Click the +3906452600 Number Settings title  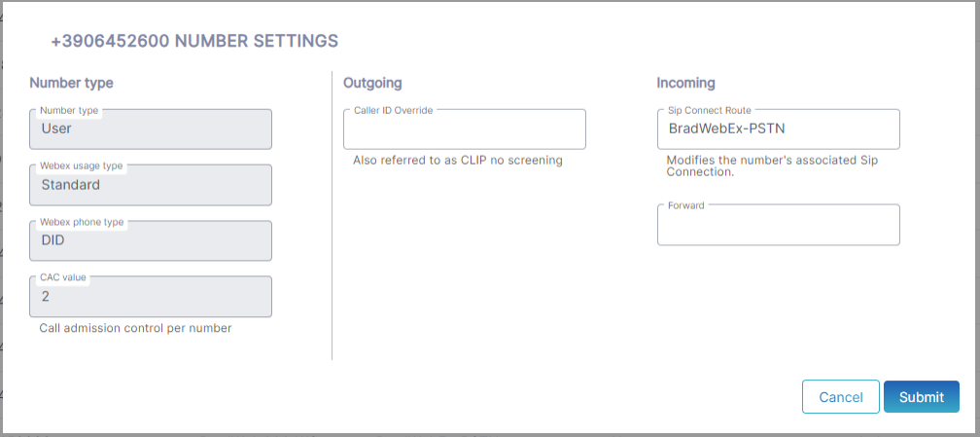[x=194, y=41]
